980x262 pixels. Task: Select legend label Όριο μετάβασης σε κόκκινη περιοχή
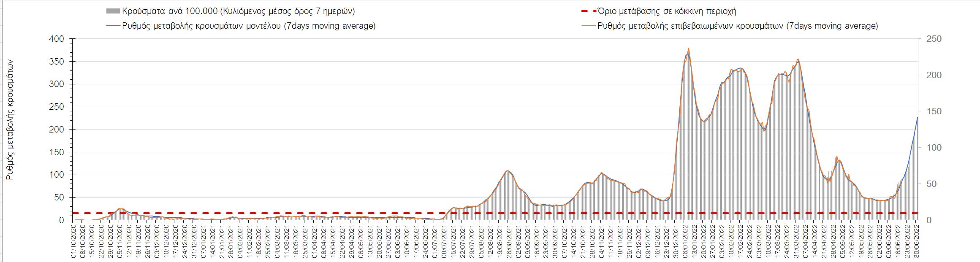point(667,11)
